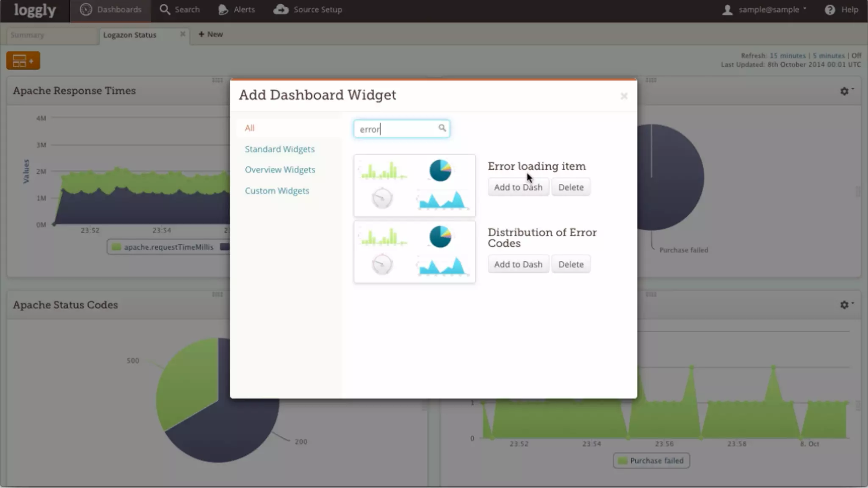The height and width of the screenshot is (488, 868).
Task: Close the Add Dashboard Widget dialog
Action: [624, 96]
